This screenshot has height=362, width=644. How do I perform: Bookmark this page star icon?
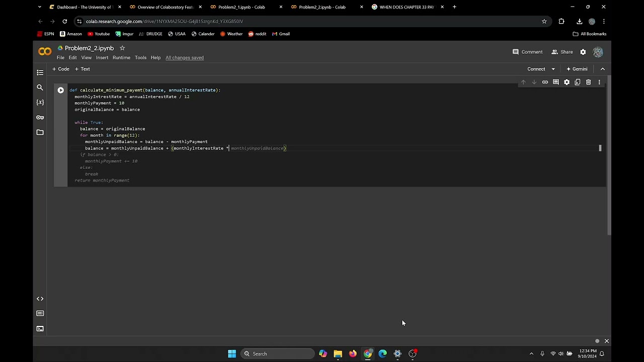(x=544, y=21)
